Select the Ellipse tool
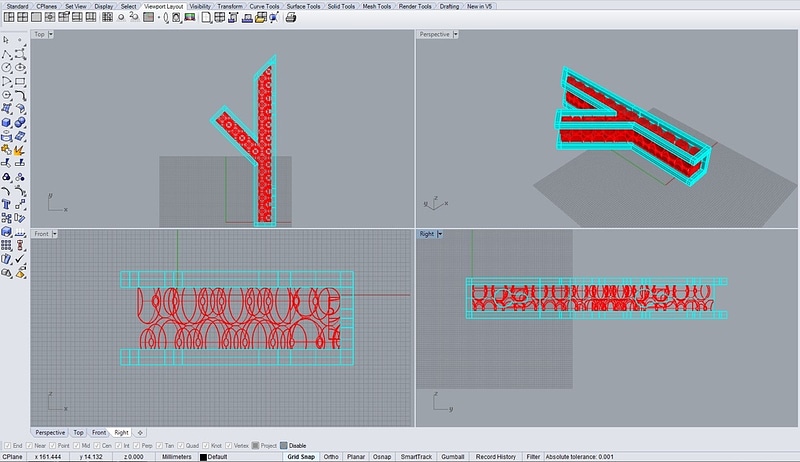The height and width of the screenshot is (462, 800). click(20, 67)
